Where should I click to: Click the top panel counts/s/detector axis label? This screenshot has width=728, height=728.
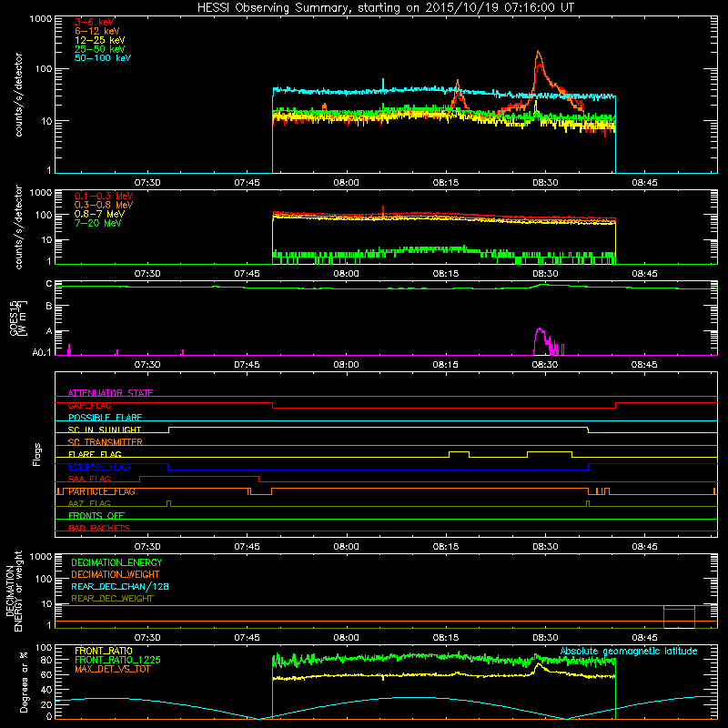(x=18, y=95)
